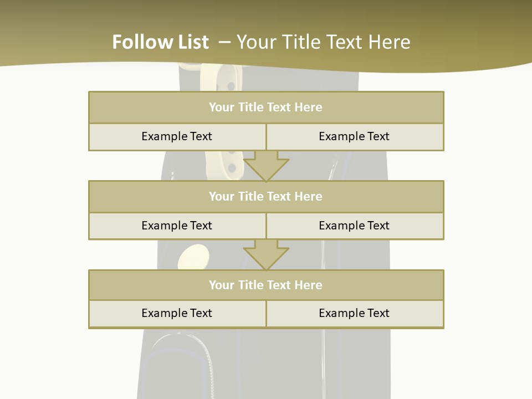This screenshot has height=399, width=532.
Task: Select the middle block's "Your Title Text Here" bar
Action: pos(266,197)
